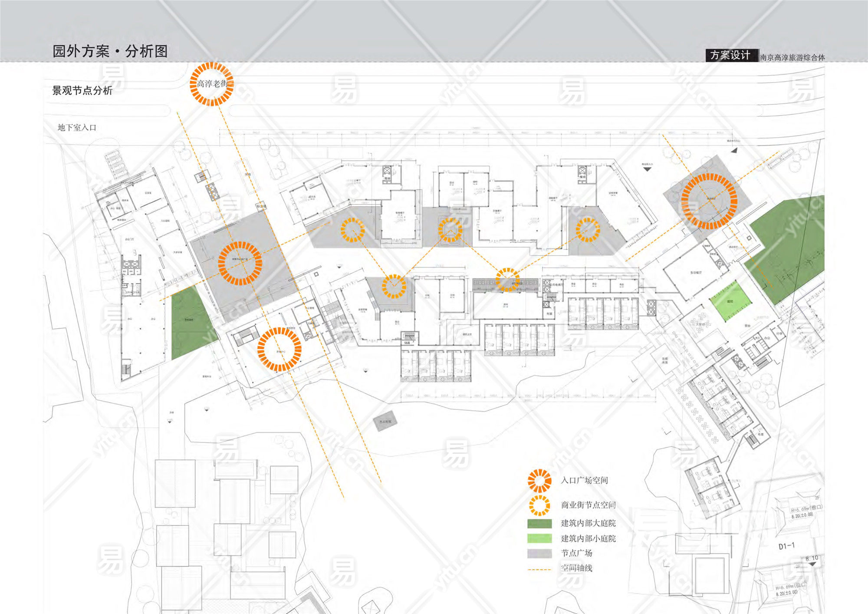
Task: Click the 高淳老街 orange ring marker
Action: click(212, 84)
